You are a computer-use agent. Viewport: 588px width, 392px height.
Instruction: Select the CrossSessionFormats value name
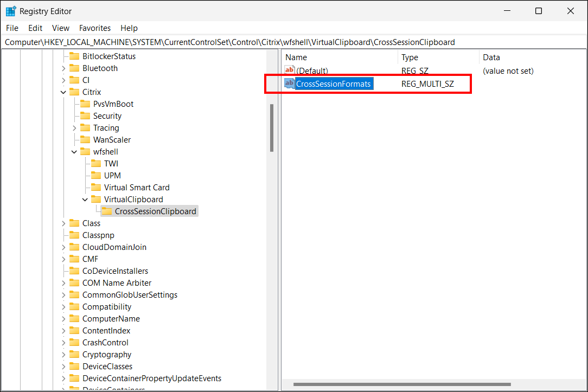point(334,84)
